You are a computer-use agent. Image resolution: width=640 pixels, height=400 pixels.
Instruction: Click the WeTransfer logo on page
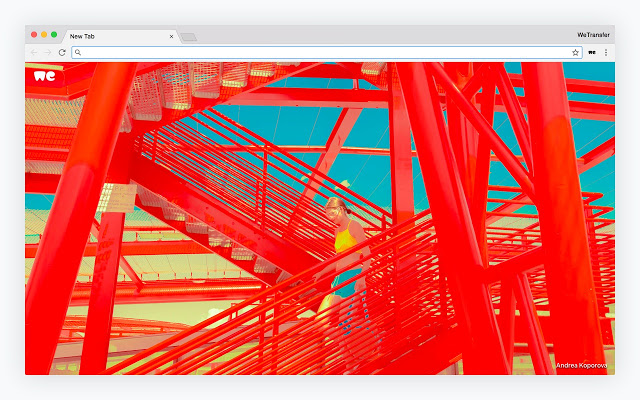[x=44, y=76]
